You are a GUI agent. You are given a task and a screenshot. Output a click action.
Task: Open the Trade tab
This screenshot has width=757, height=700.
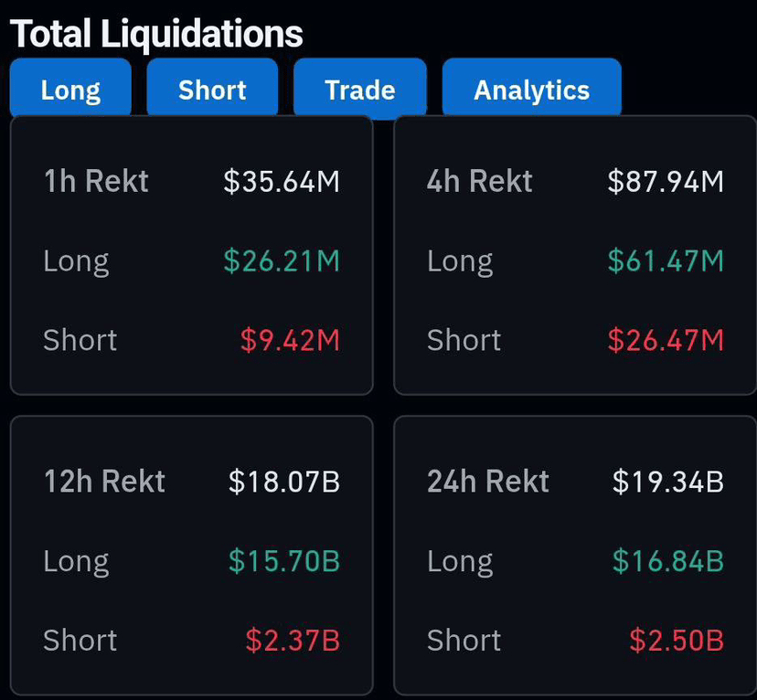coord(360,90)
